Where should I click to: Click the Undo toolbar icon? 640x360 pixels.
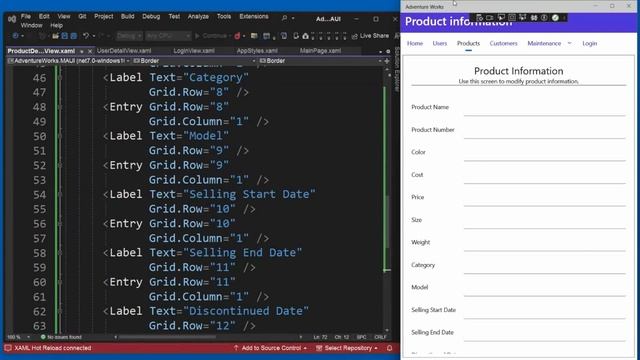86,36
